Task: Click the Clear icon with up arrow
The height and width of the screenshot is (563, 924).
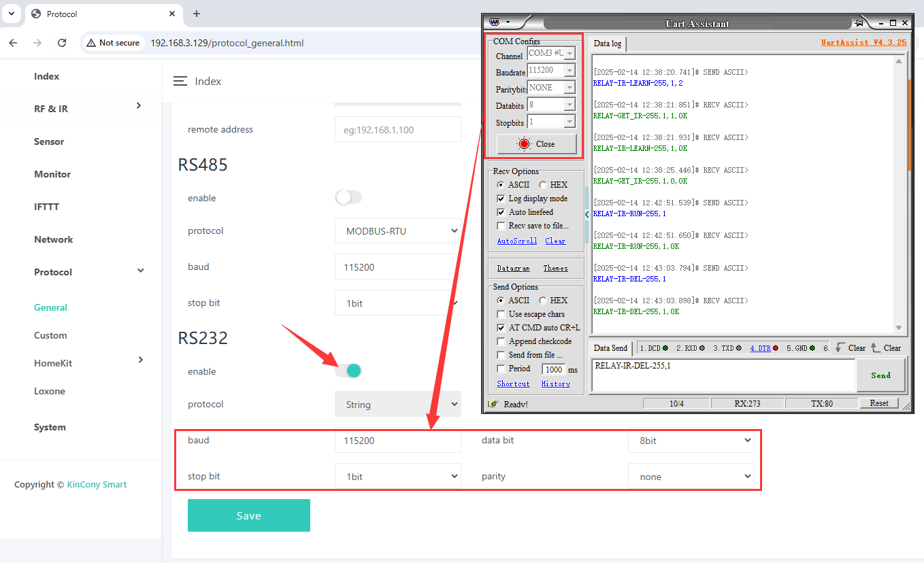Action: pos(876,348)
